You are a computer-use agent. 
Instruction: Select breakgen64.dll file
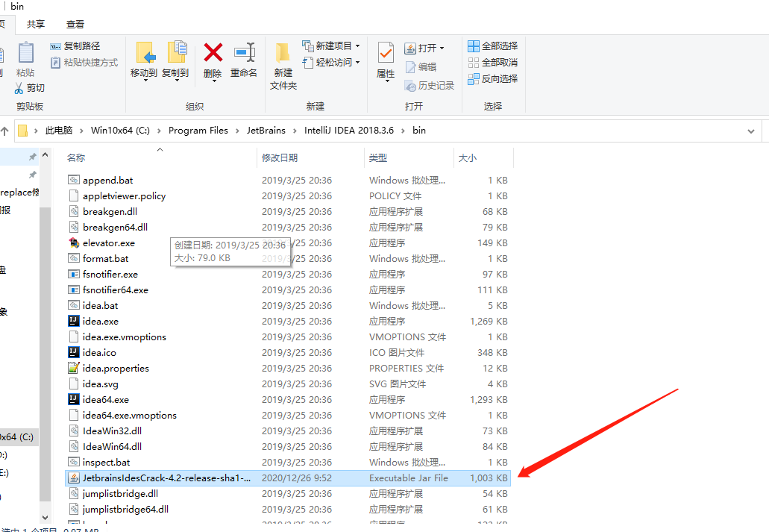click(287, 228)
